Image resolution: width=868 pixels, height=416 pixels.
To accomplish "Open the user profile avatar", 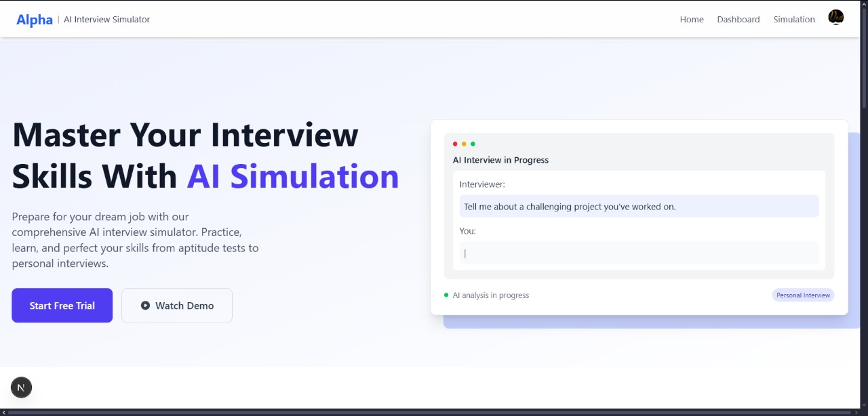I will click(836, 18).
